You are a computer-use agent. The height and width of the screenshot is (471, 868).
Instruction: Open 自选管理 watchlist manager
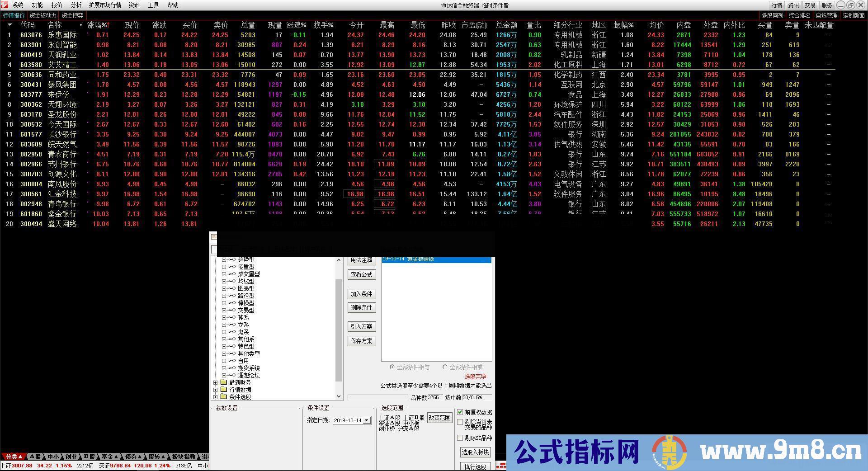tap(827, 15)
